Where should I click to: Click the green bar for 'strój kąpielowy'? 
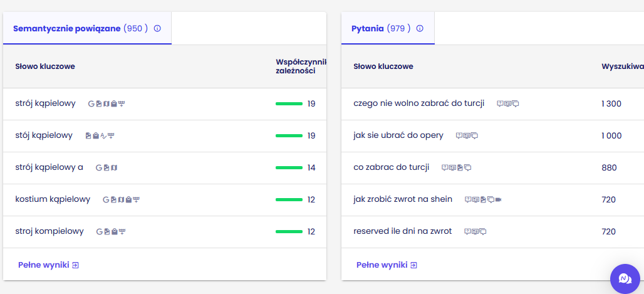click(x=289, y=103)
